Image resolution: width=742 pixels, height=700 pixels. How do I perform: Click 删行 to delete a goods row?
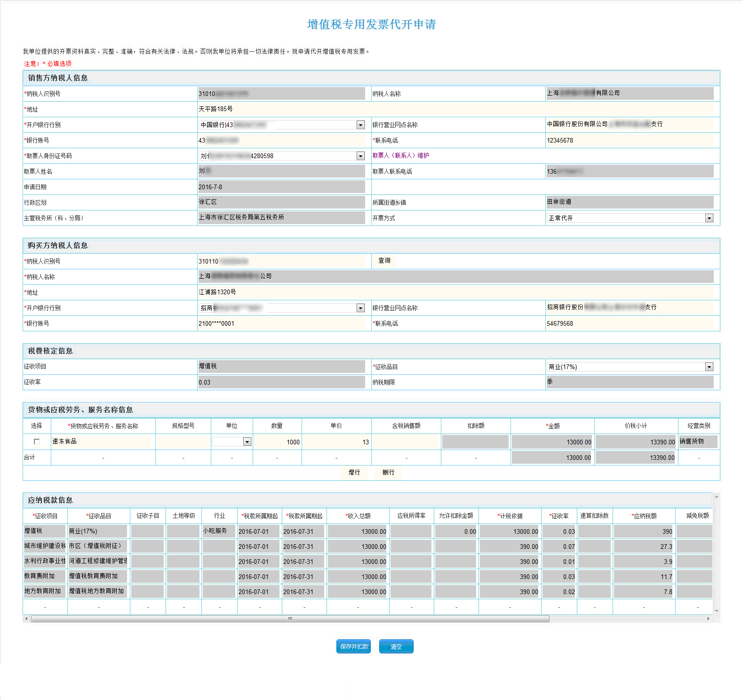(x=388, y=472)
